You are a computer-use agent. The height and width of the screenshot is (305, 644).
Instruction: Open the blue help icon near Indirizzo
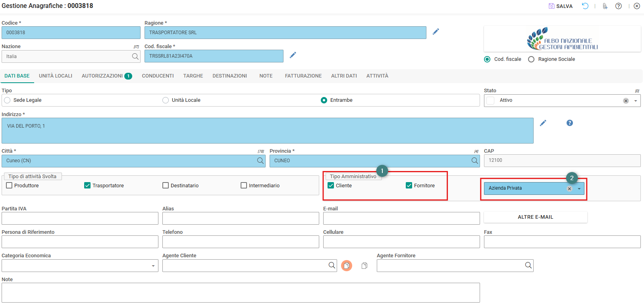tap(570, 123)
